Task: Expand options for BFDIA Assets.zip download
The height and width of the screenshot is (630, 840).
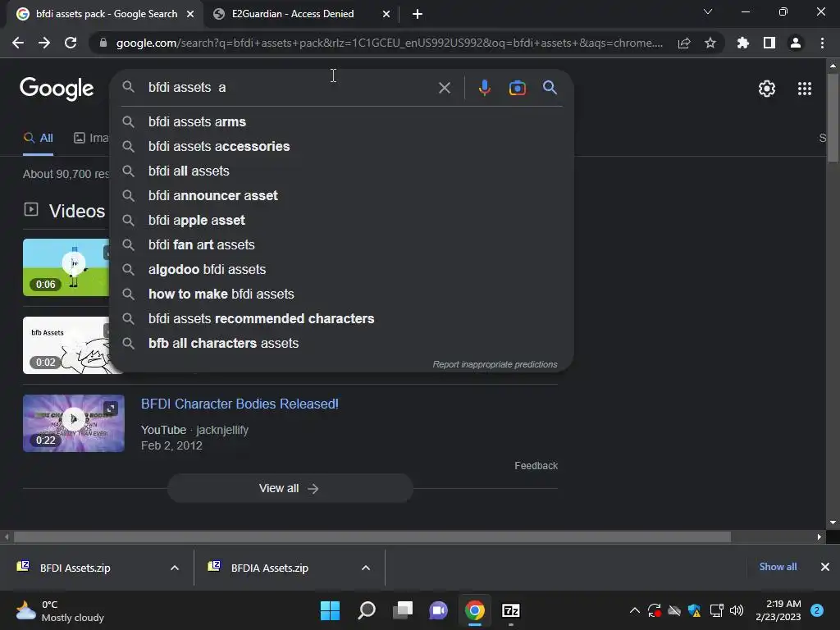Action: pos(366,568)
